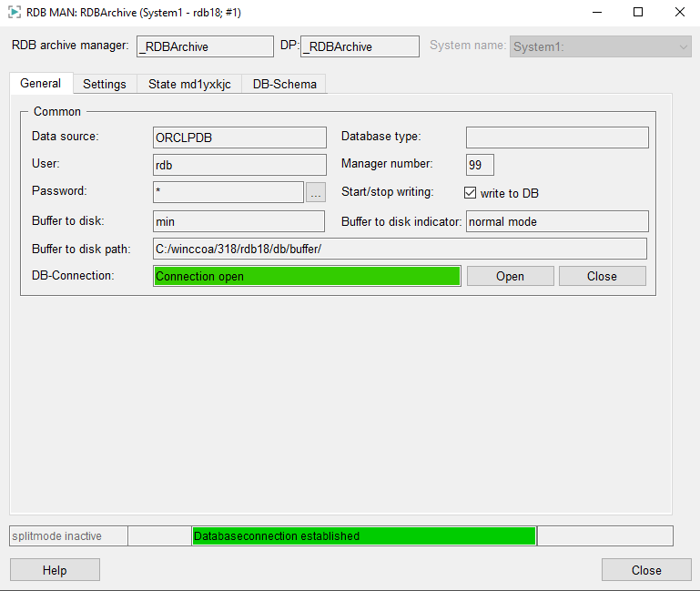Screen dimensions: 700x591
Task: Select the DB-Schema tab
Action: (285, 84)
